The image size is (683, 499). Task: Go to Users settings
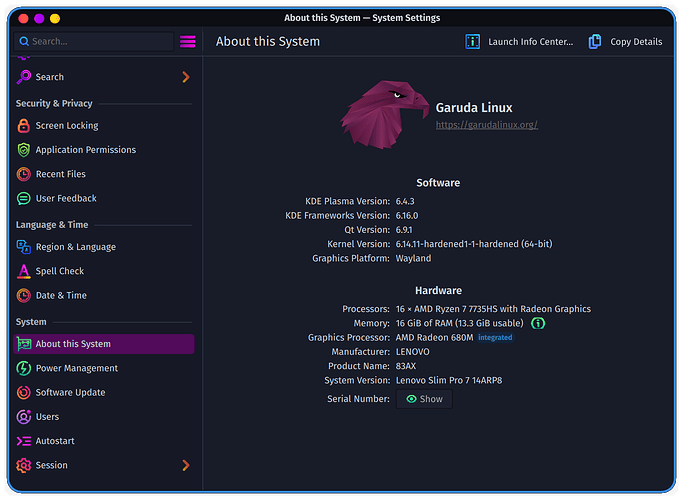(104, 417)
